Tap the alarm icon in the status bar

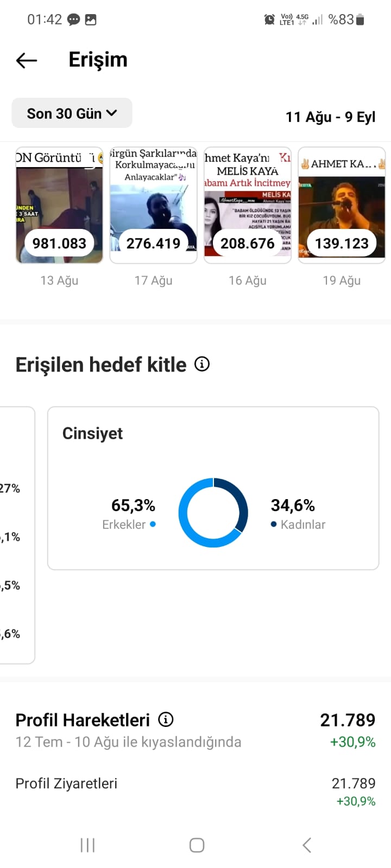[269, 20]
